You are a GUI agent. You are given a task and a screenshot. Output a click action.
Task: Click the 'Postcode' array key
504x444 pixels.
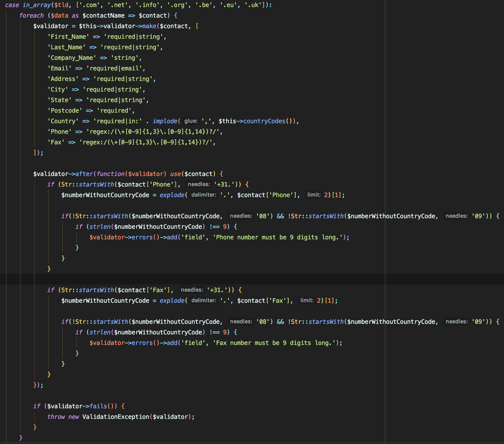[x=65, y=111]
